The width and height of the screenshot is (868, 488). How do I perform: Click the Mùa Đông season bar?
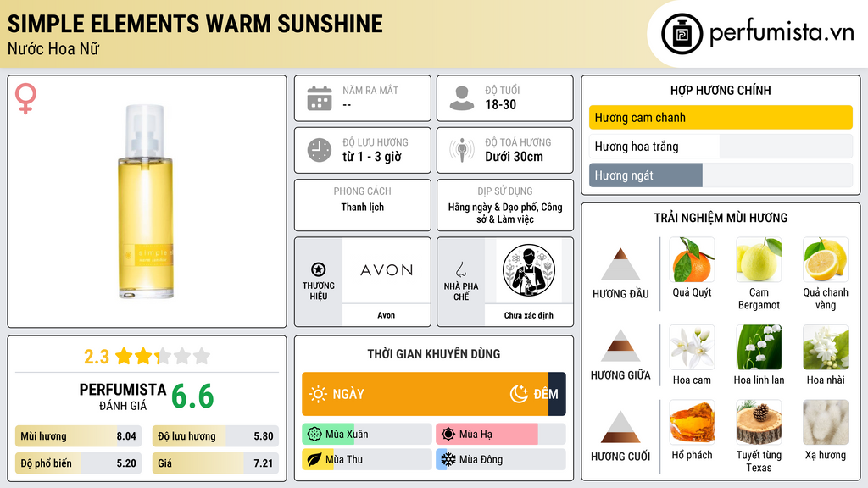point(501,460)
